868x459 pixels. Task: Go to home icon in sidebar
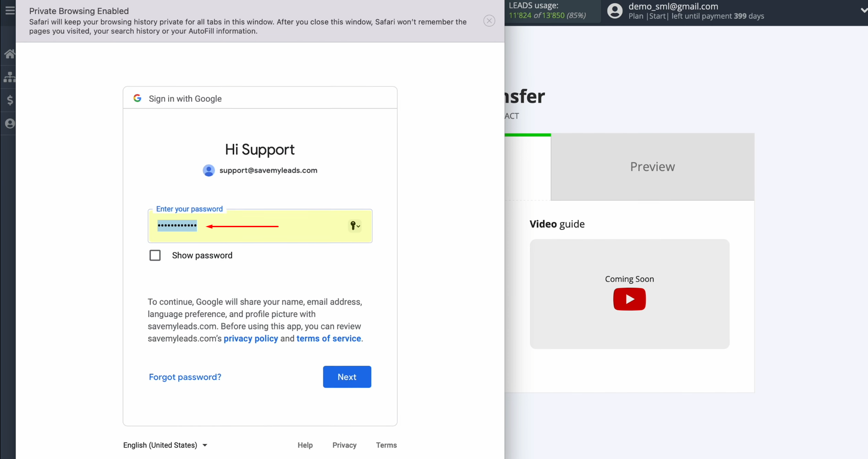pos(9,54)
